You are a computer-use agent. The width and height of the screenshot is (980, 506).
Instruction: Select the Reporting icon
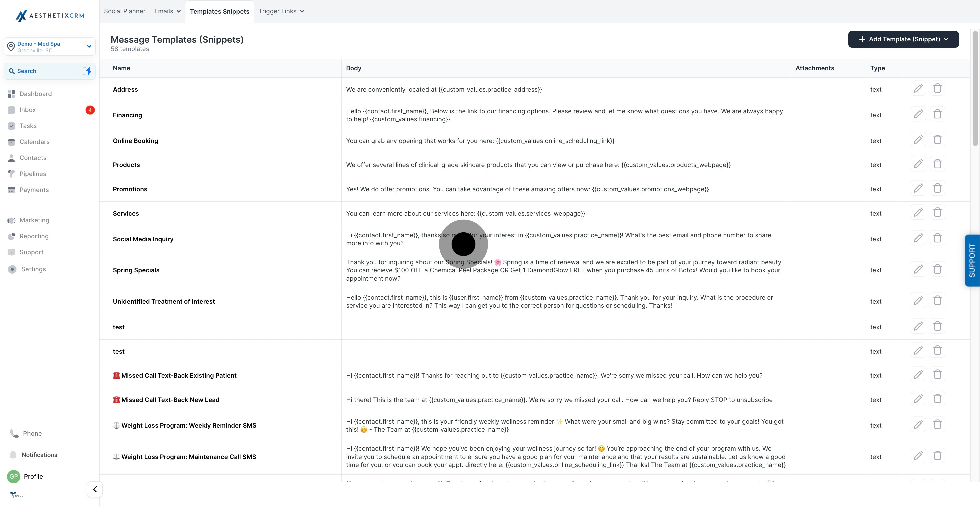pos(11,236)
